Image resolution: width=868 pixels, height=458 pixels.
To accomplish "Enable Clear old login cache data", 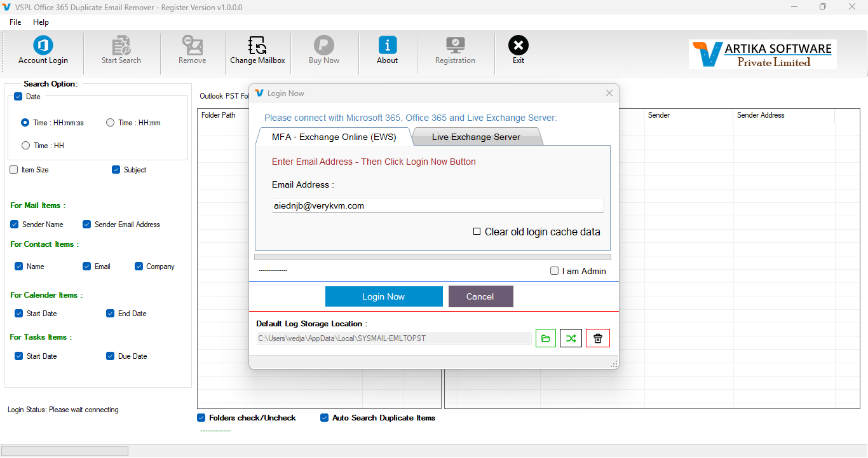I will [477, 232].
